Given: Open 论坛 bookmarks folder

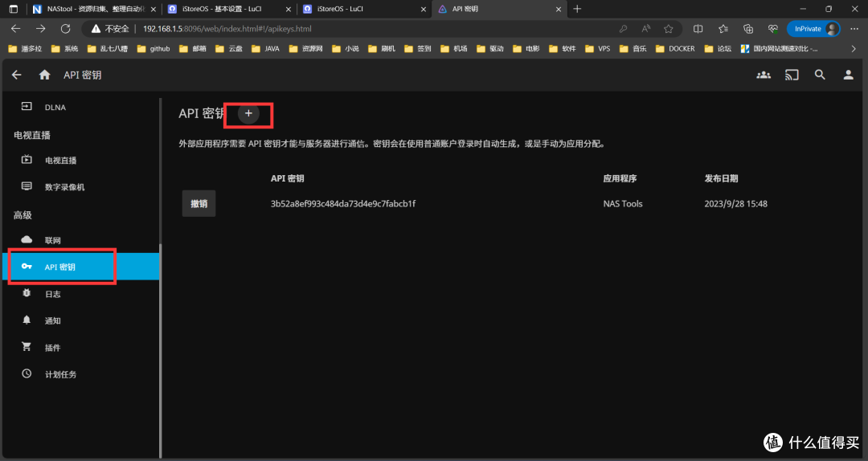Looking at the screenshot, I should [718, 49].
